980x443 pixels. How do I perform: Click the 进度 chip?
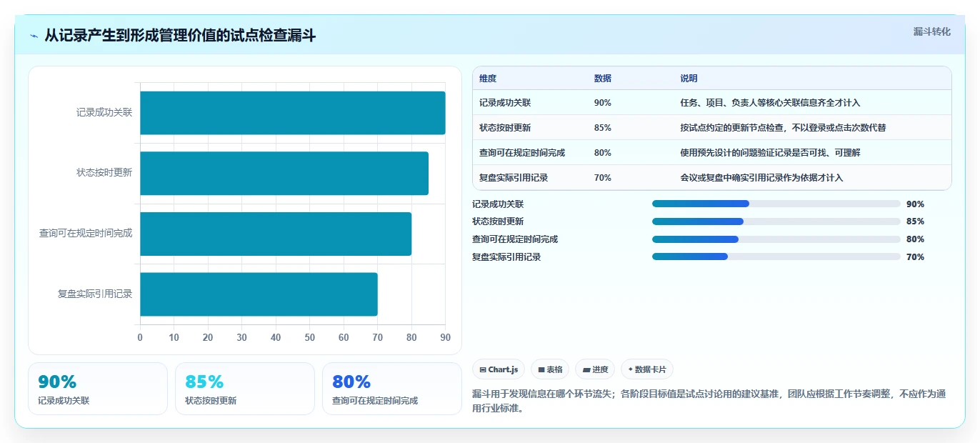[x=595, y=369]
